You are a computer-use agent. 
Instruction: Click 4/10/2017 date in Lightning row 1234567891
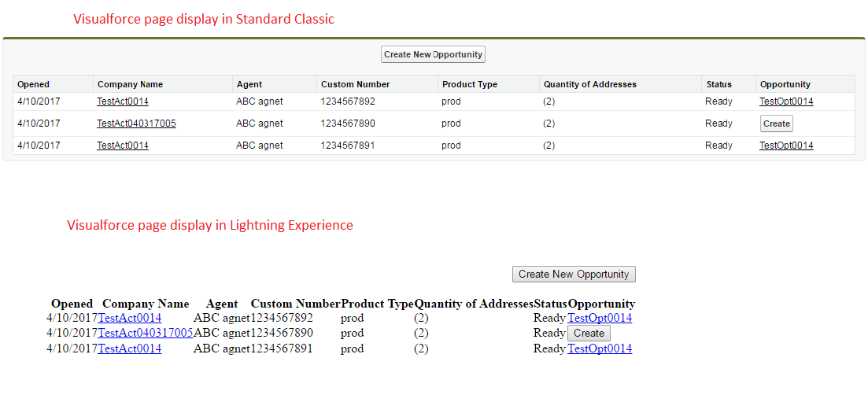[x=72, y=349]
